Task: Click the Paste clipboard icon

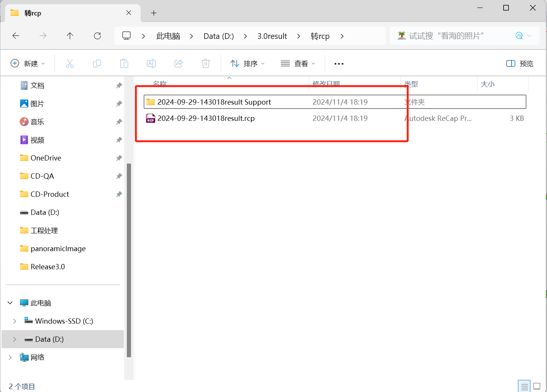Action: tap(124, 63)
